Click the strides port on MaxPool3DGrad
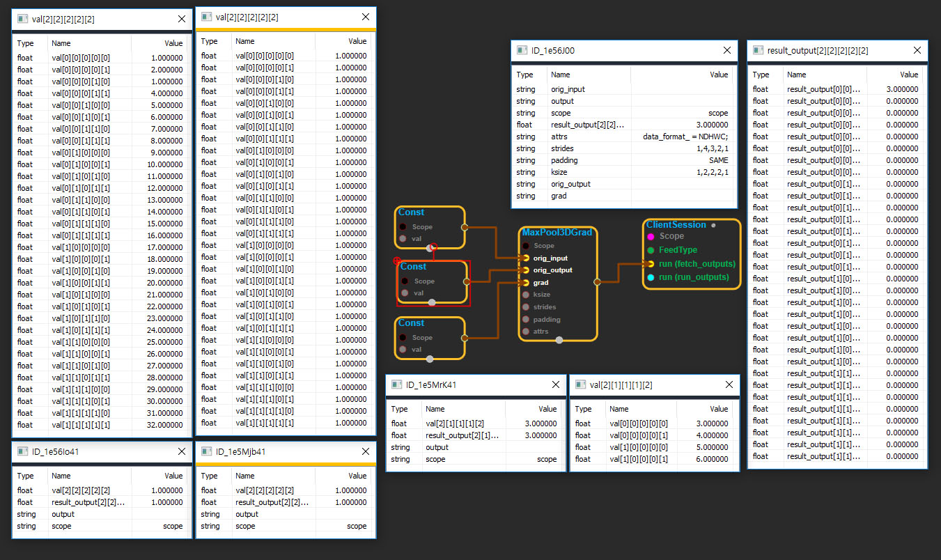Viewport: 941px width, 560px height. click(526, 307)
